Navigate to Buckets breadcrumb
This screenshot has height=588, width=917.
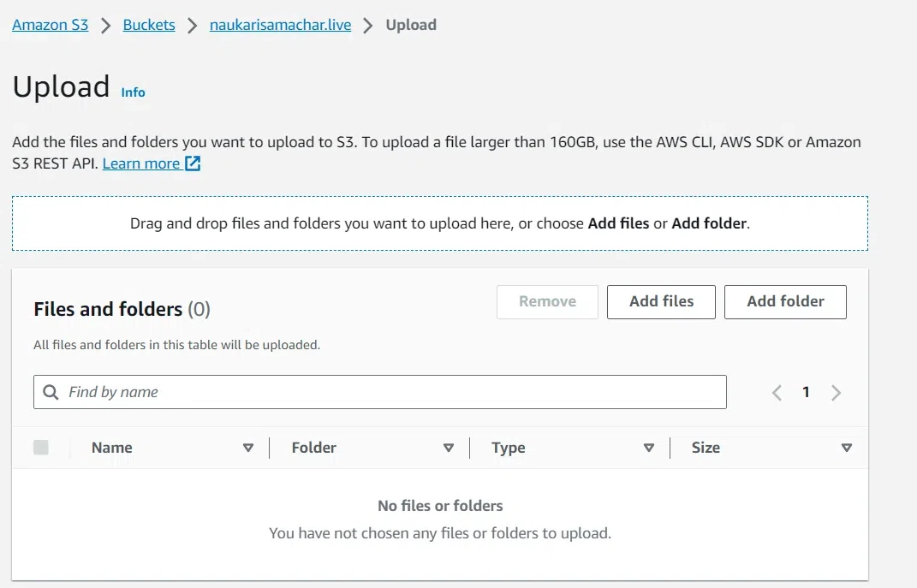149,25
